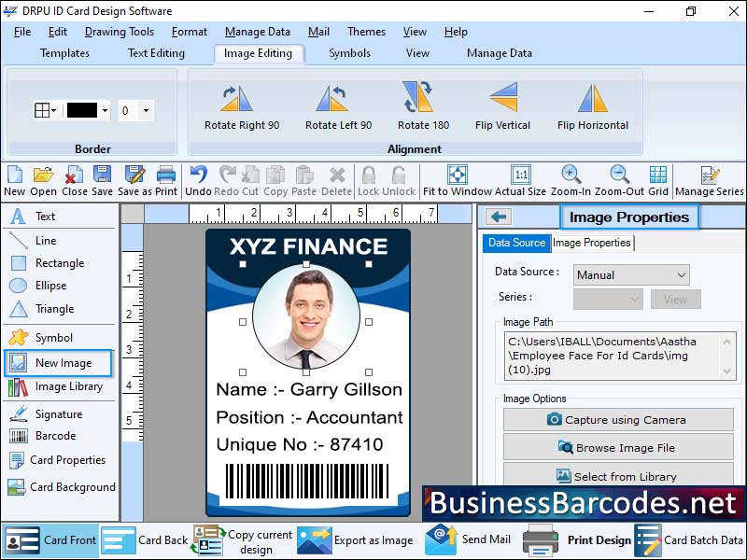Add a Signature to the card
This screenshot has height=560, width=747.
(45, 414)
